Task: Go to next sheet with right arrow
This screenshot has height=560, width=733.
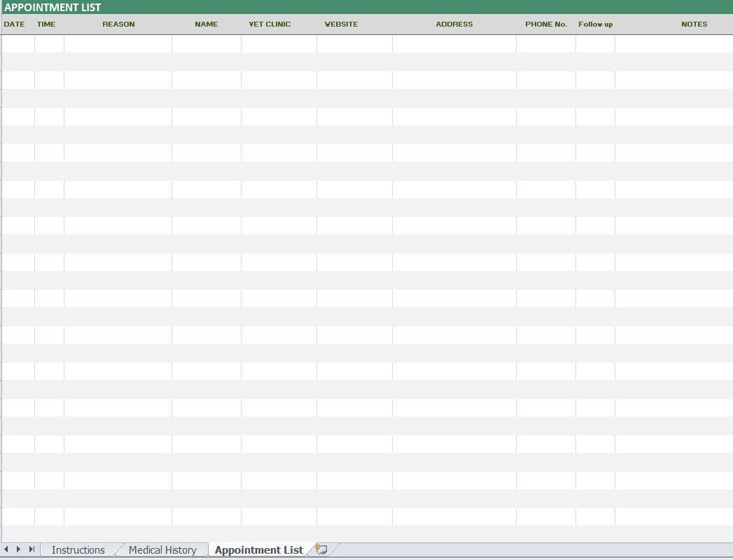Action: (x=19, y=549)
